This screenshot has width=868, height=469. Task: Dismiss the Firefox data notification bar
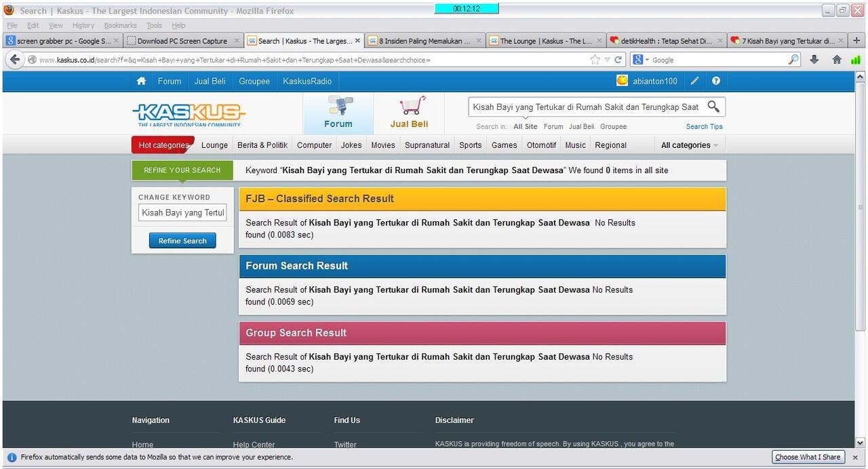[855, 457]
